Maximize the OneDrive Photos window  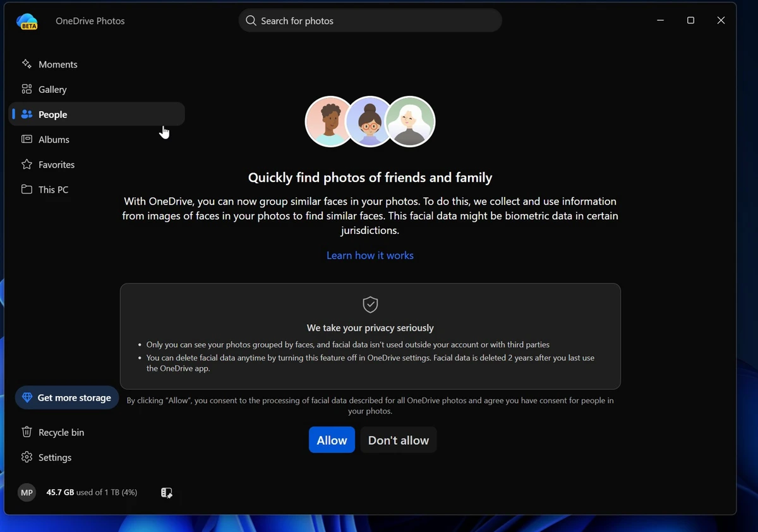[690, 20]
